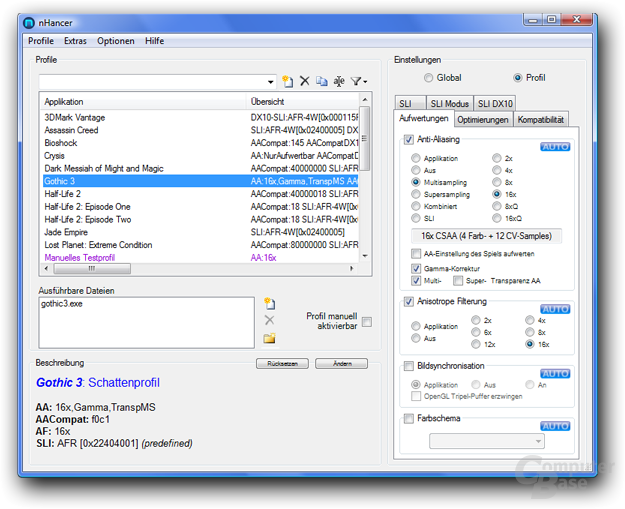The width and height of the screenshot is (625, 509).
Task: Select 12x anisotropic filtering
Action: pyautogui.click(x=476, y=344)
